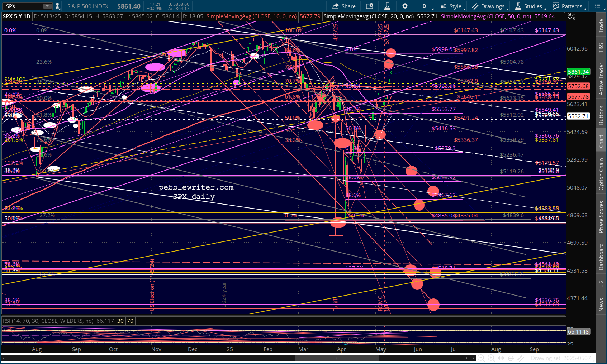Click the Share button

343,6
